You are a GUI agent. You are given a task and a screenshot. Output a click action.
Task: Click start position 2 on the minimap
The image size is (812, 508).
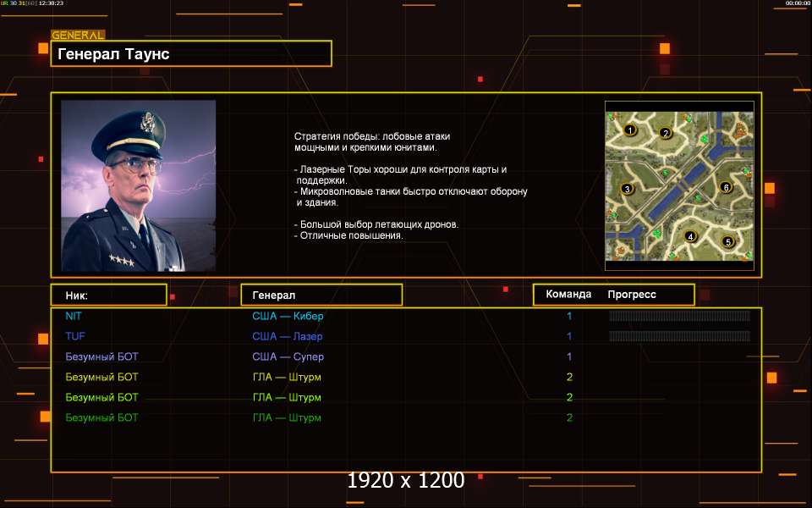coord(666,133)
